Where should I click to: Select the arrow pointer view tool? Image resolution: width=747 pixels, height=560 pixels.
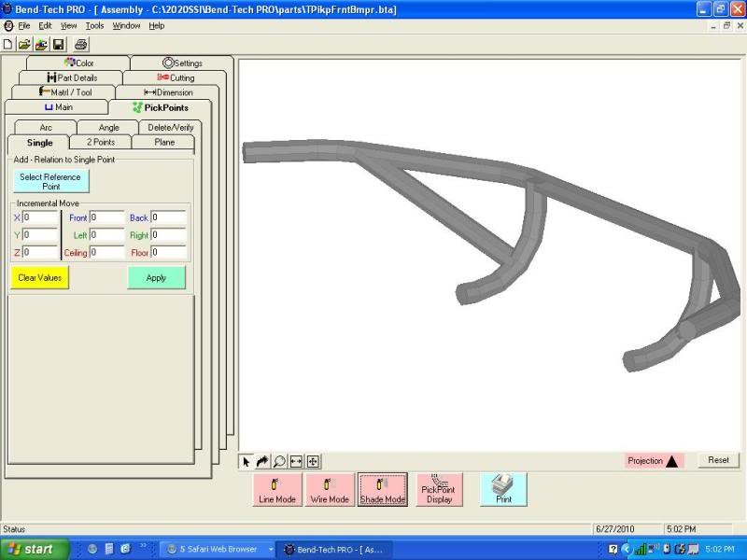pos(247,461)
